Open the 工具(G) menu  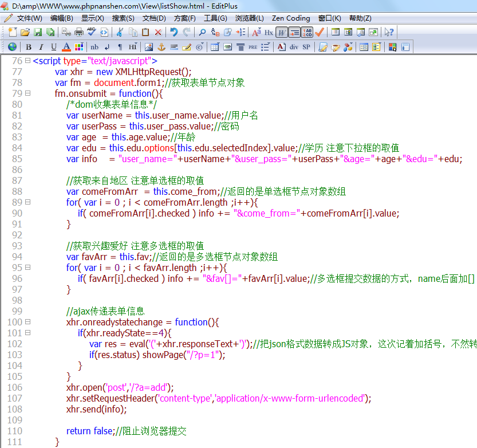(215, 18)
